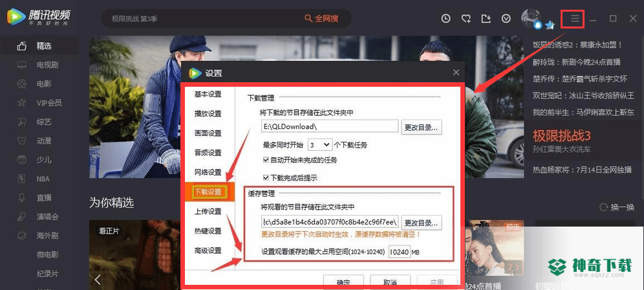
Task: Open 饭局的诱惑2 headline
Action: [x=577, y=45]
